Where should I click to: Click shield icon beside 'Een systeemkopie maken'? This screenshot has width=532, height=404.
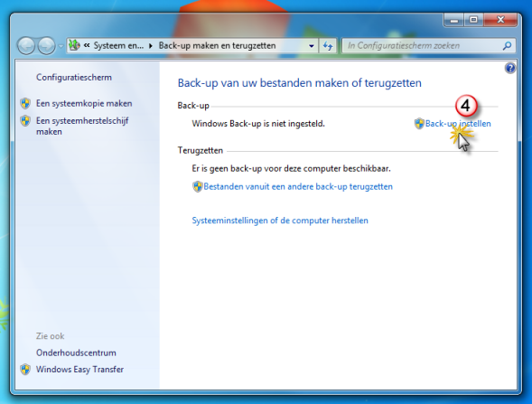[25, 103]
